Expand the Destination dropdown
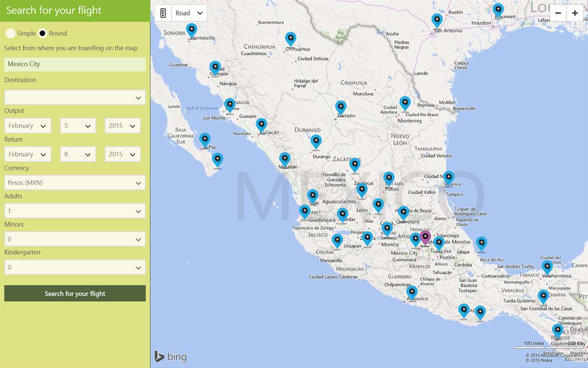Viewport: 588px width, 368px height. (75, 97)
